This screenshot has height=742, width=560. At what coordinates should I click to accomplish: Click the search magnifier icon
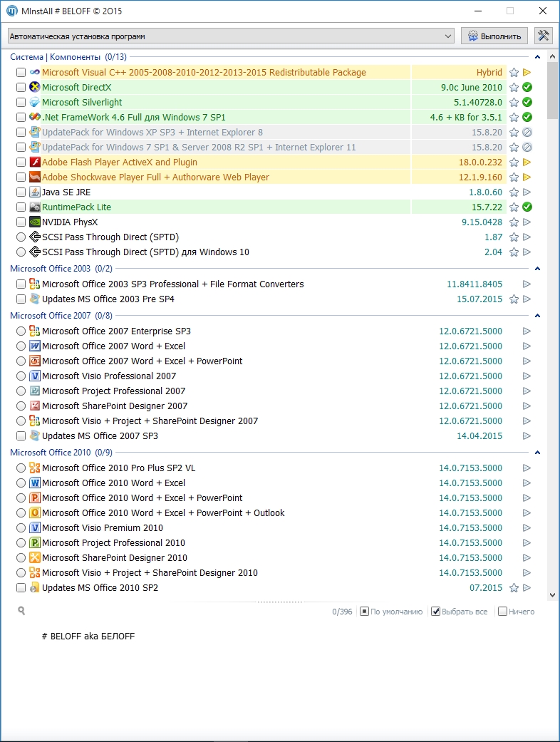tap(21, 610)
